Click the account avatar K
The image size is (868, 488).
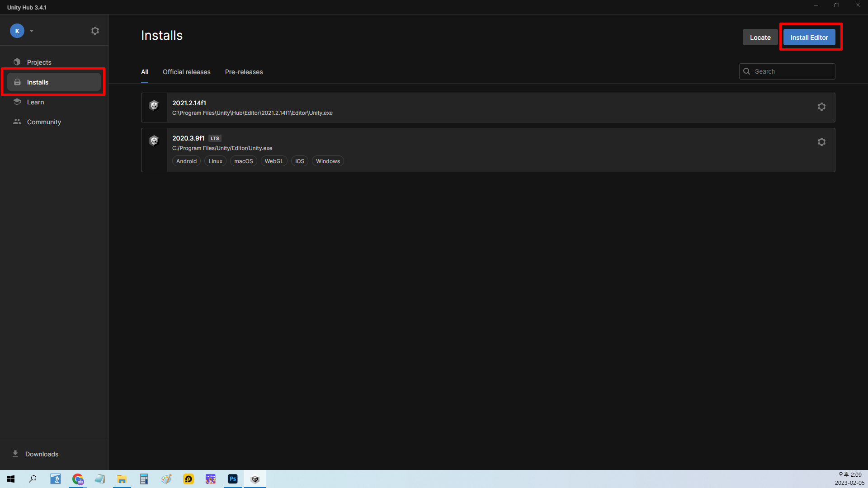point(17,31)
